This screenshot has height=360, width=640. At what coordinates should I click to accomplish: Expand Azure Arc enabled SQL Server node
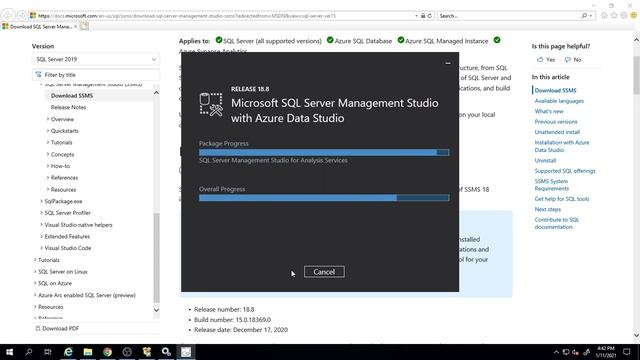tap(35, 295)
